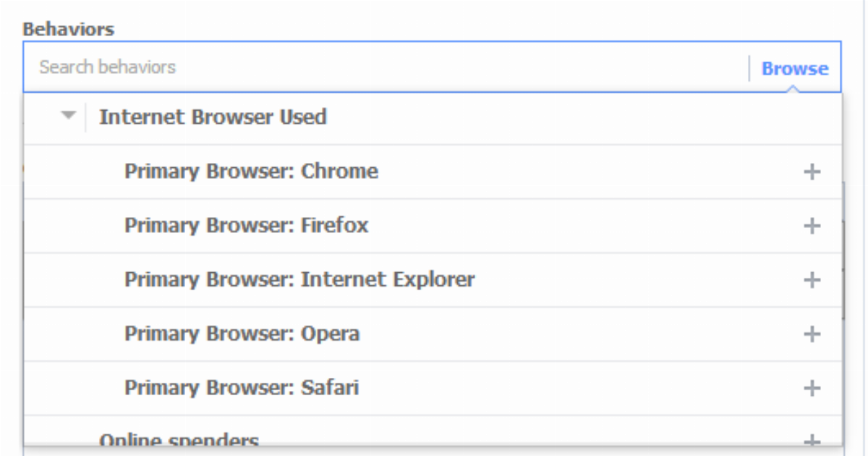Add Internet Explorer behavior via plus icon
868x456 pixels.
(x=812, y=280)
